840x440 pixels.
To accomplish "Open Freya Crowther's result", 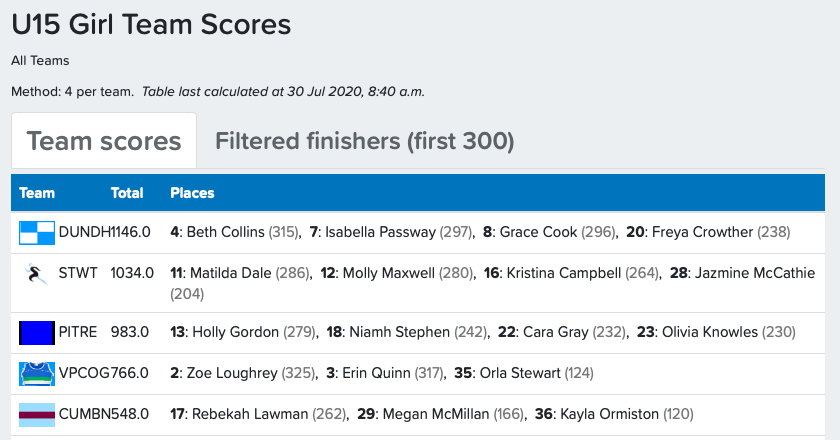I will pyautogui.click(x=701, y=232).
